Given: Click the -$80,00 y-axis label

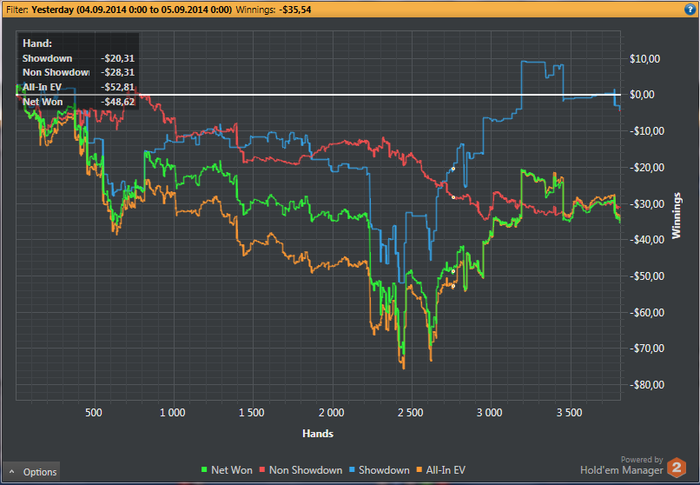Looking at the screenshot, I should click(647, 385).
